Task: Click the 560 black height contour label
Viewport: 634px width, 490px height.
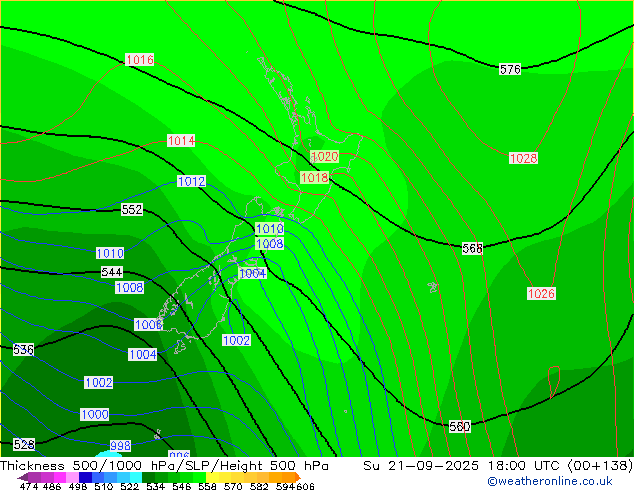Action: [460, 427]
